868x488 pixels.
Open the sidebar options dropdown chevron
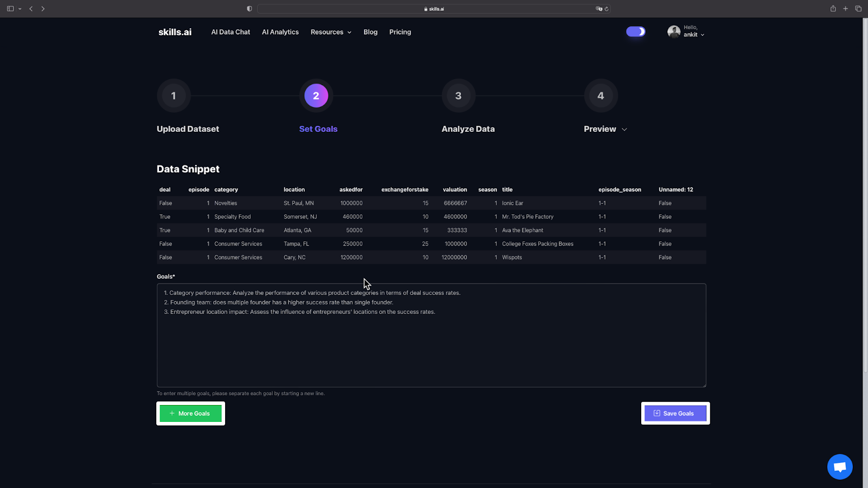point(20,9)
